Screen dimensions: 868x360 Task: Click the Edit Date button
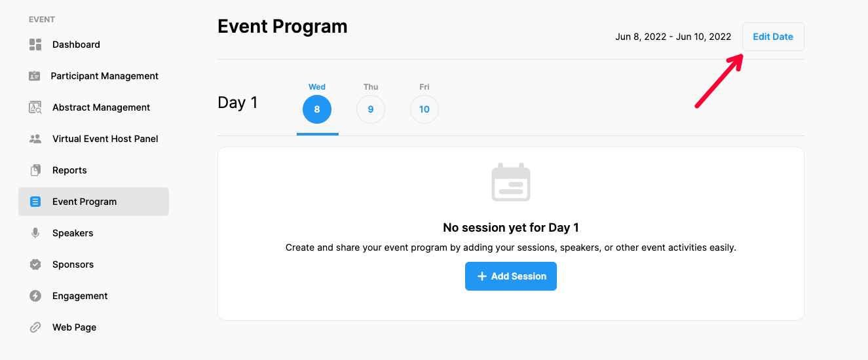pos(773,37)
